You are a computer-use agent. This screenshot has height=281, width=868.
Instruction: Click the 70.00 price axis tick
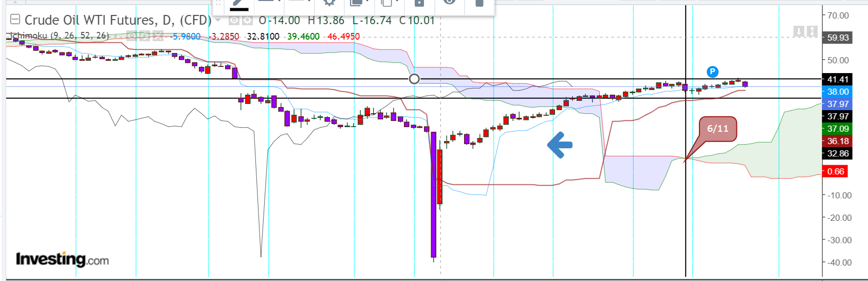point(838,15)
